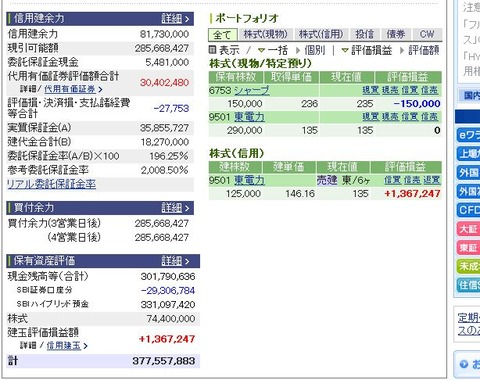Open 東電力 link in 信用 table

pos(249,180)
